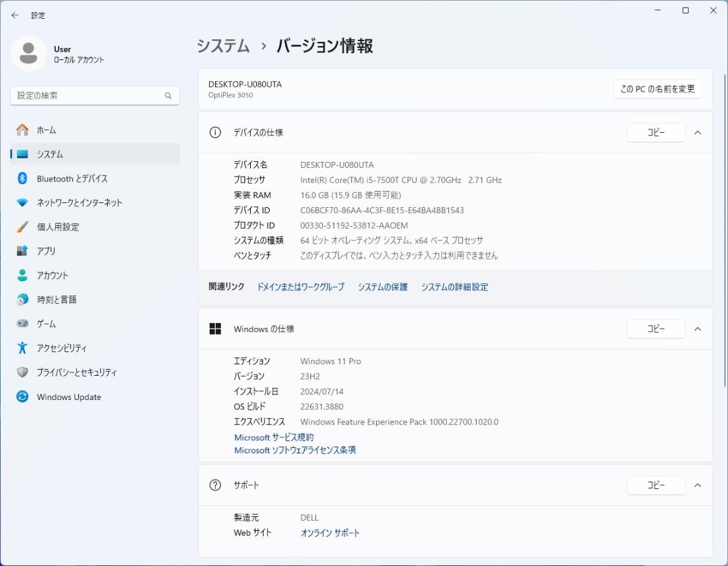Open Microsoft サービス規約 link

pyautogui.click(x=274, y=437)
